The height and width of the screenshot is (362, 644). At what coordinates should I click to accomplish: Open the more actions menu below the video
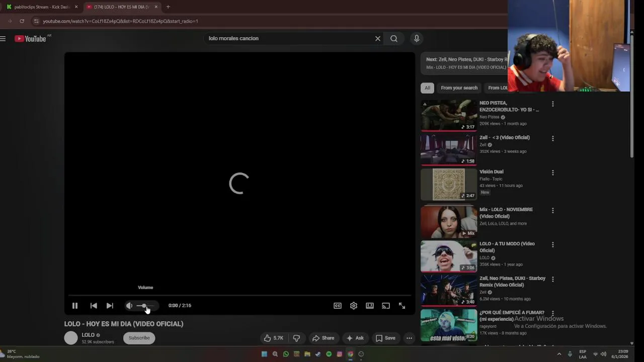point(410,338)
